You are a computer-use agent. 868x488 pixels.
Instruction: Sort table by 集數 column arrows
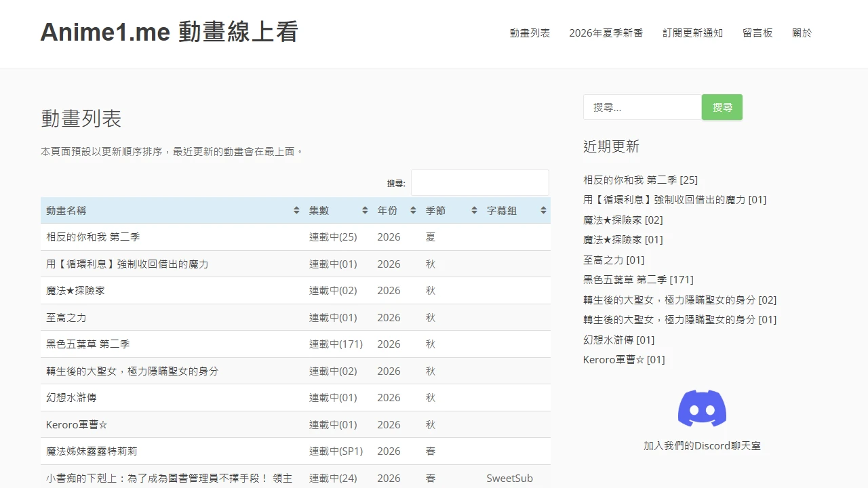click(365, 211)
